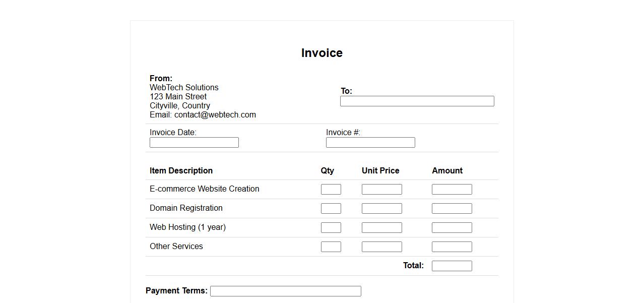Focus the Other Services Amount input
The width and height of the screenshot is (644, 303).
[x=452, y=247]
